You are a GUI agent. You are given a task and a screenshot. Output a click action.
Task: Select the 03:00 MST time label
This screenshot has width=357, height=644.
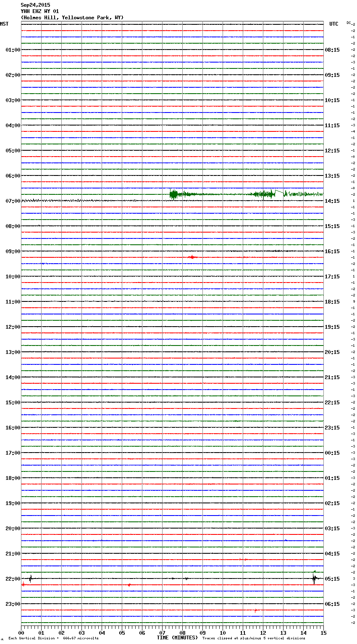[x=13, y=100]
